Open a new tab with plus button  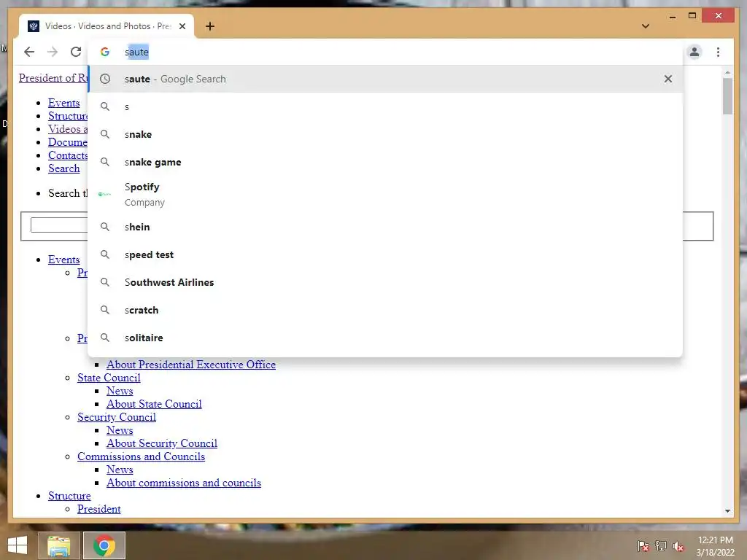[x=210, y=26]
